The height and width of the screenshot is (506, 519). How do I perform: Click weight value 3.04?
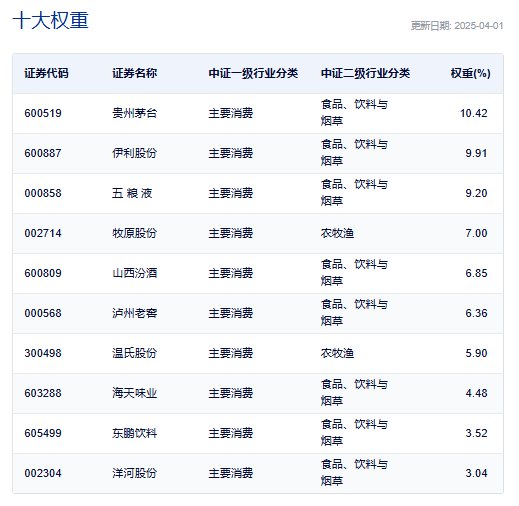click(476, 473)
